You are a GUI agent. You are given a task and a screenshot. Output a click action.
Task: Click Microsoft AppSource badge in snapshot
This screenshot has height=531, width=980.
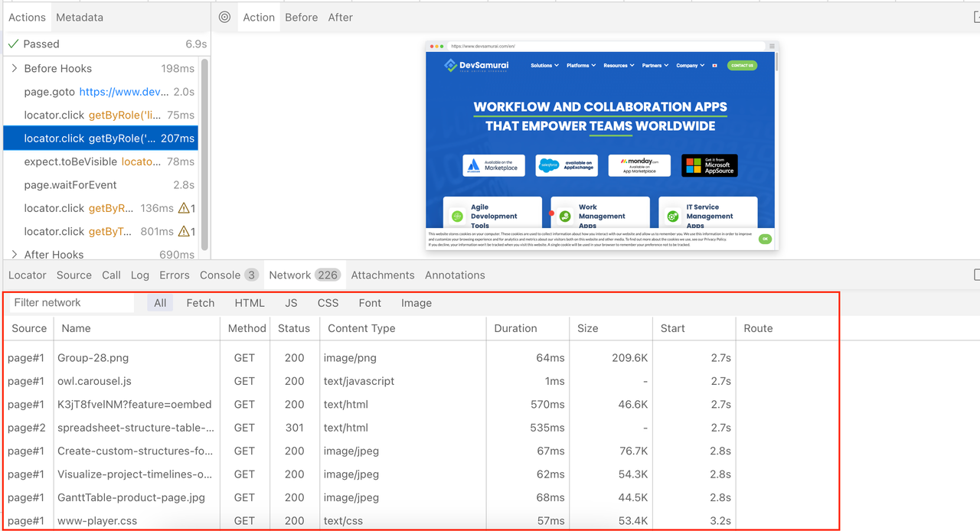[710, 165]
